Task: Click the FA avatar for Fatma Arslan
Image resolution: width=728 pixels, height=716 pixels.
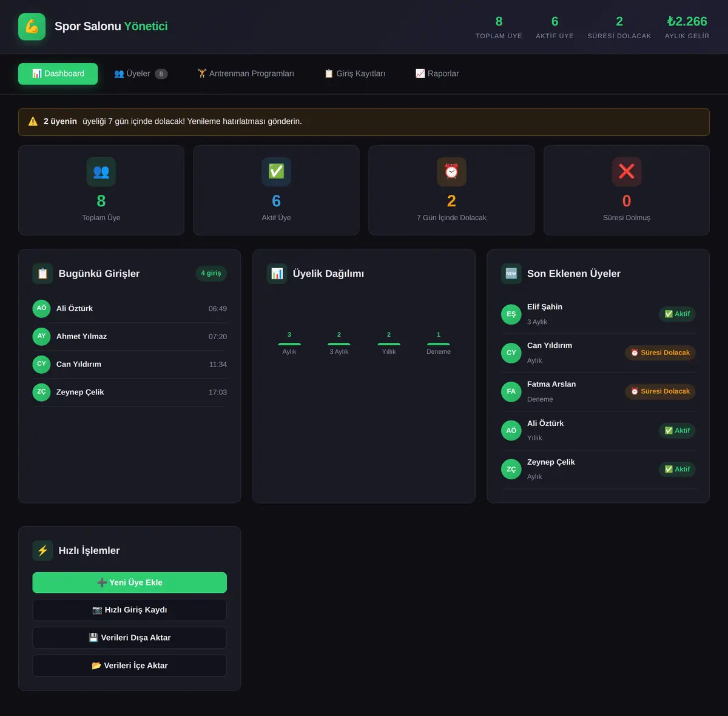Action: click(x=511, y=391)
